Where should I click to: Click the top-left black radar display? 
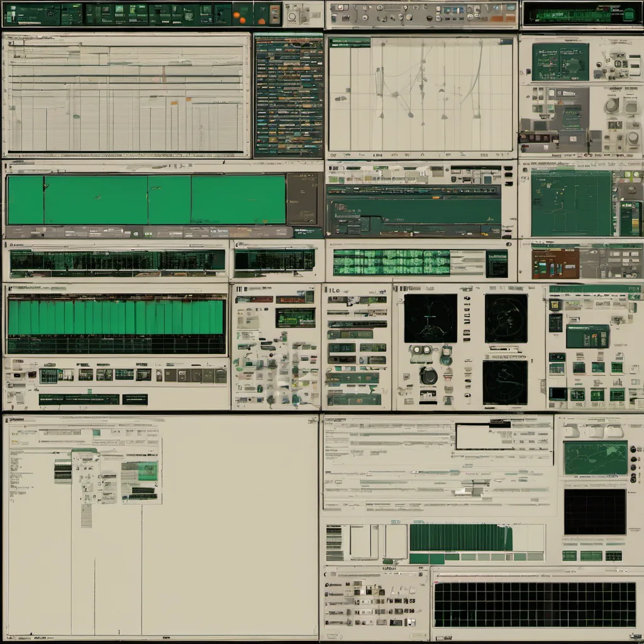pos(430,318)
